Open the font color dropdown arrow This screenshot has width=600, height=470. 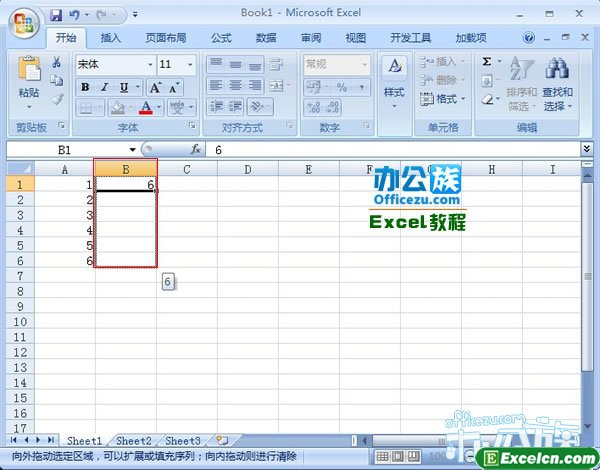159,108
